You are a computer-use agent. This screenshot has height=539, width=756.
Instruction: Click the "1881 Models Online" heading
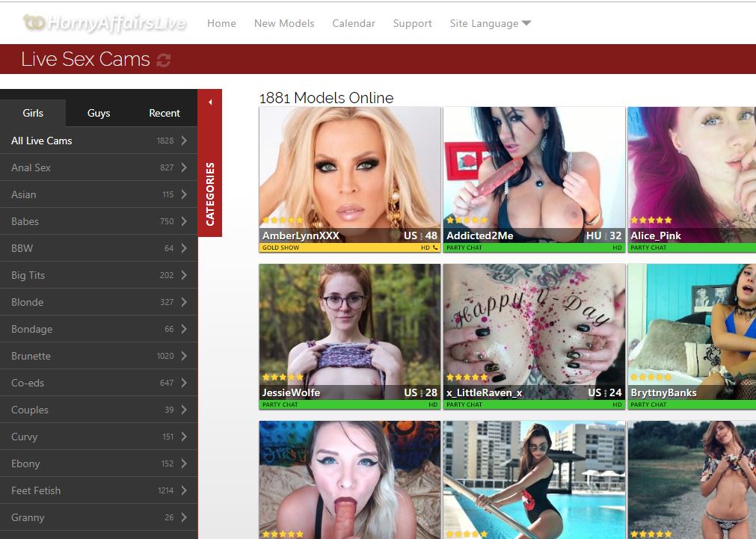point(327,98)
